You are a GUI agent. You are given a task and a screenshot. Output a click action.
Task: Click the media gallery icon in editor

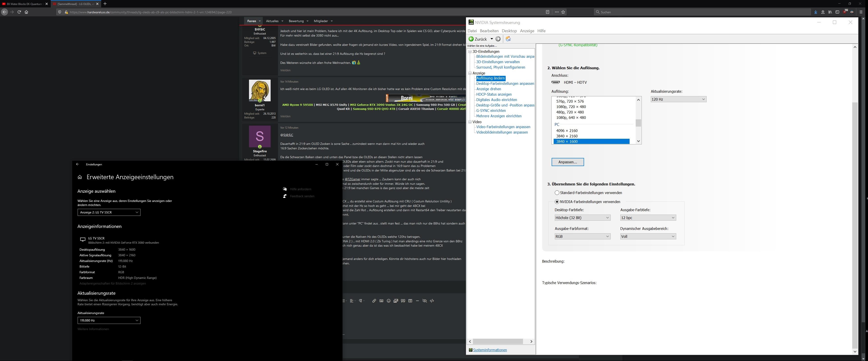pyautogui.click(x=396, y=301)
